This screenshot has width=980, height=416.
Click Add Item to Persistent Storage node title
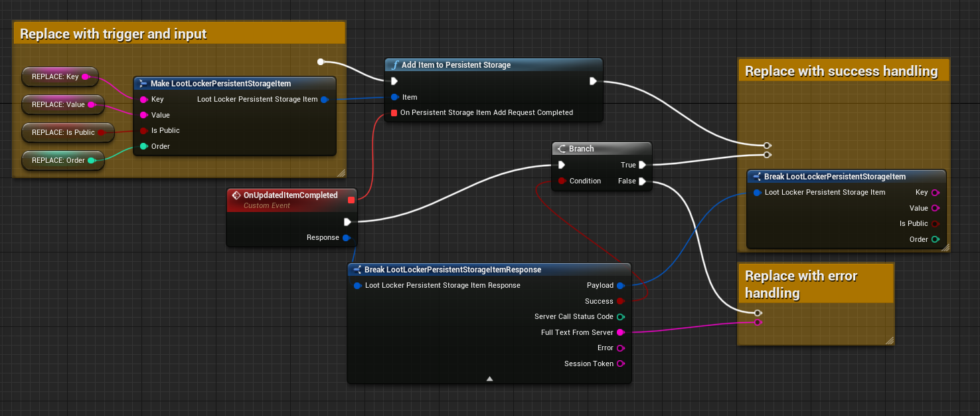tap(456, 65)
